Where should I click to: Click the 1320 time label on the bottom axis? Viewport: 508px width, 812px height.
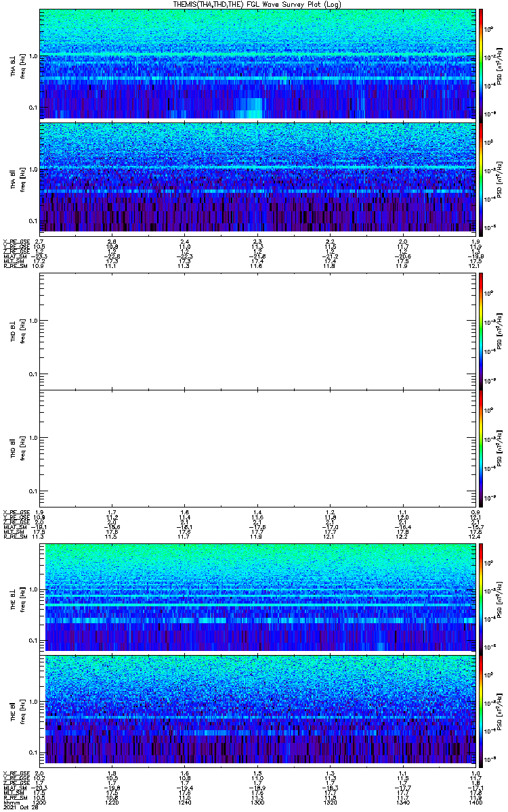[x=330, y=803]
